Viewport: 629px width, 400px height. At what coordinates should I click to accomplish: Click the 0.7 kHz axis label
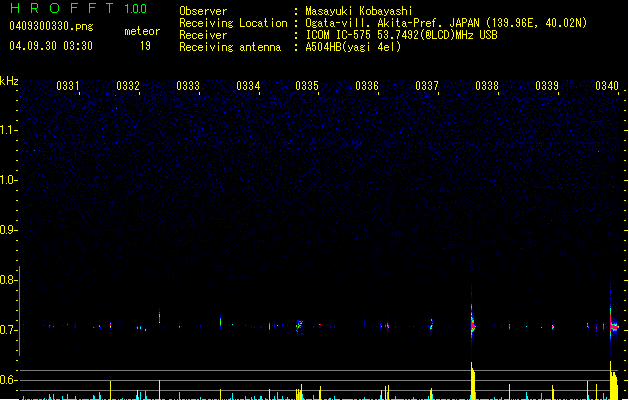8,330
